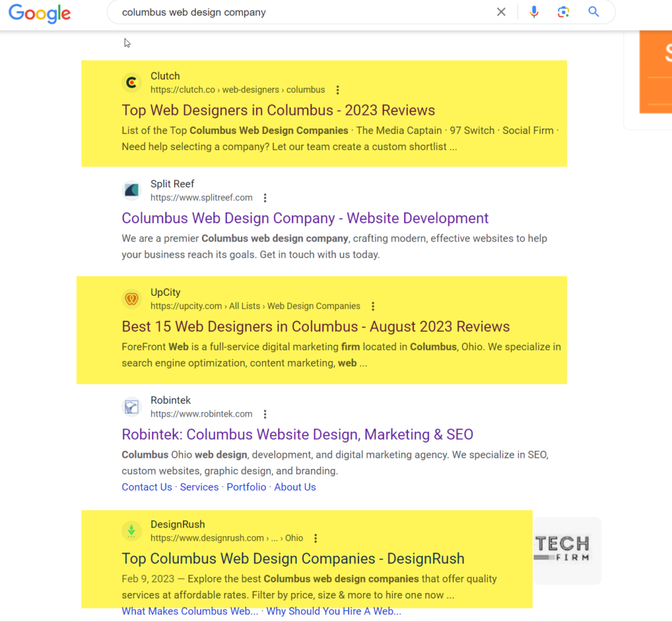
Task: Open Columbus Web Design Company - Website Development
Action: 304,218
